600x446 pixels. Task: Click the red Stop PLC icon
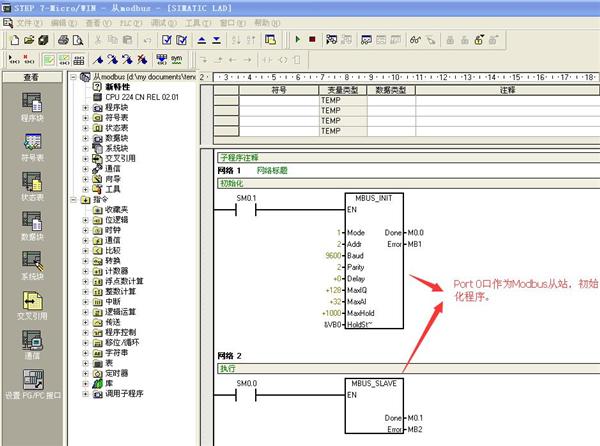point(312,39)
